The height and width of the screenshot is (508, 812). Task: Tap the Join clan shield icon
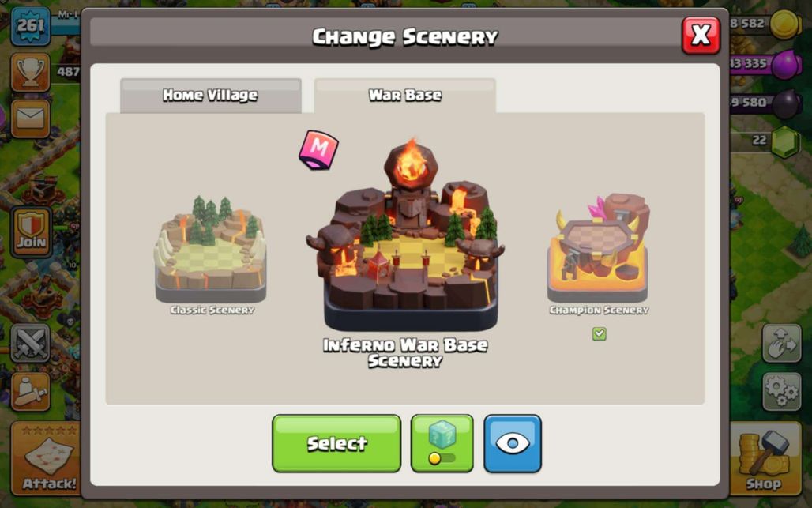click(x=32, y=232)
